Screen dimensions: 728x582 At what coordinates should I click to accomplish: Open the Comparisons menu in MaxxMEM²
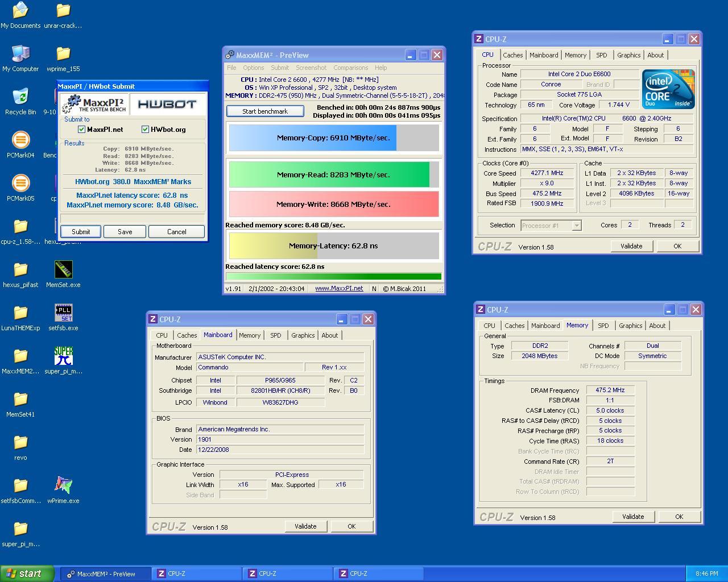click(350, 68)
